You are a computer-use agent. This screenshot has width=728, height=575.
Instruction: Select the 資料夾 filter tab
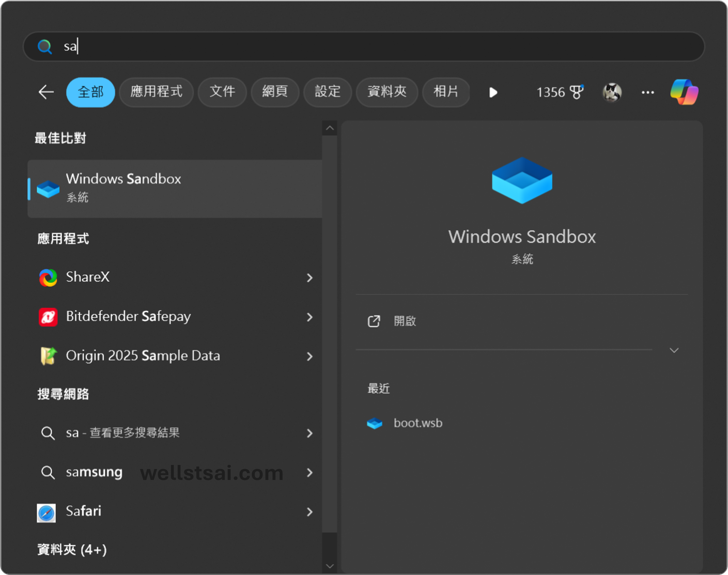point(387,92)
